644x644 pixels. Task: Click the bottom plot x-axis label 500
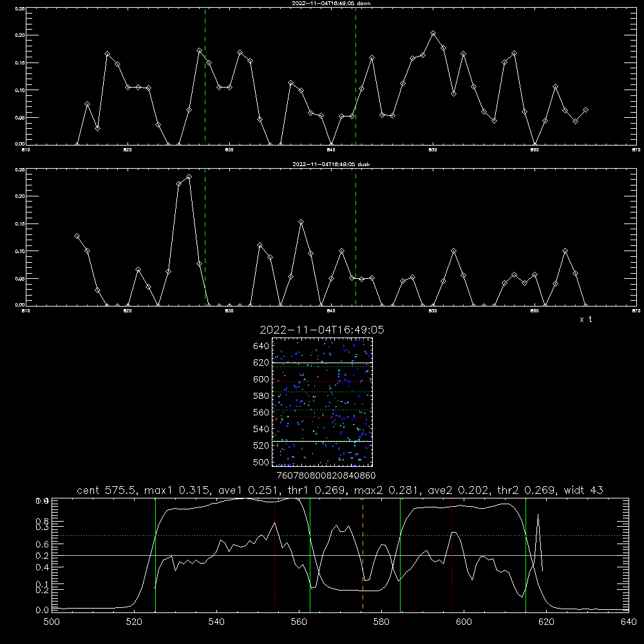tap(52, 622)
